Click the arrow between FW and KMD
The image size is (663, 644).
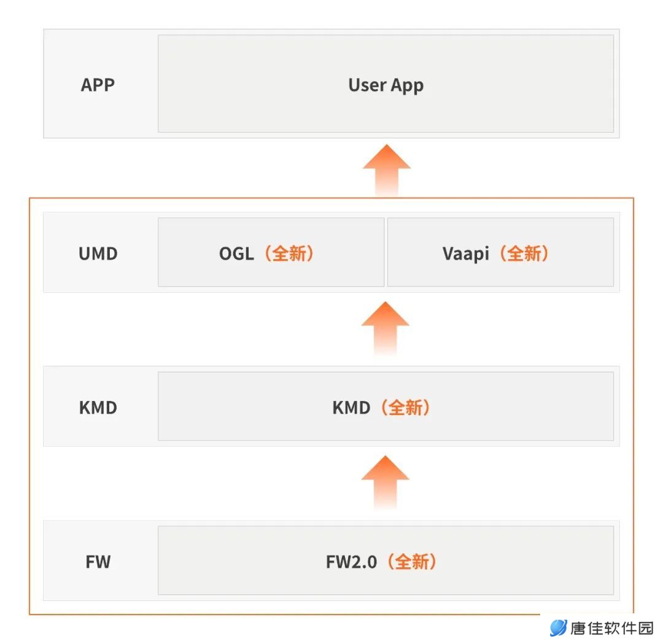[x=385, y=482]
